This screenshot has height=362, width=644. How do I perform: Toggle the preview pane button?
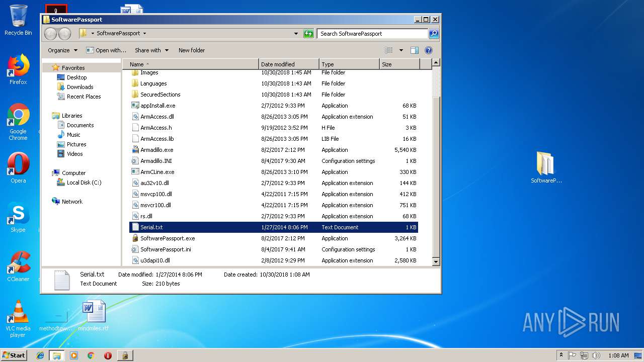415,50
